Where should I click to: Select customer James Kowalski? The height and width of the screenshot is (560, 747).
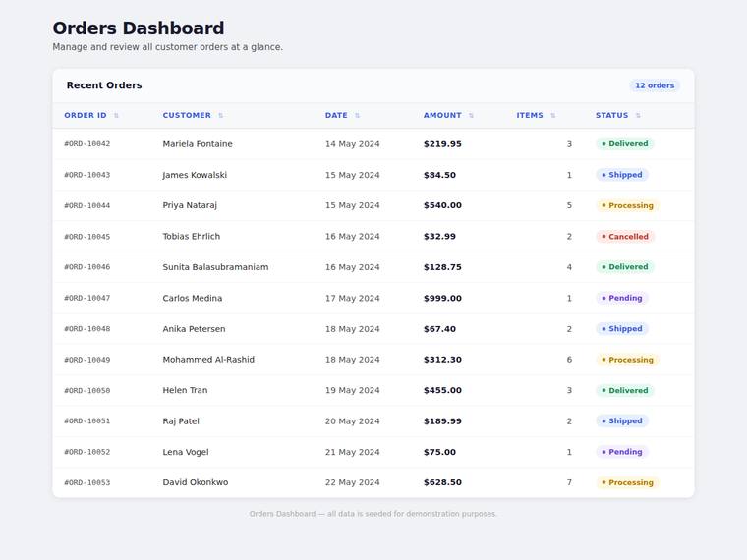(x=195, y=175)
